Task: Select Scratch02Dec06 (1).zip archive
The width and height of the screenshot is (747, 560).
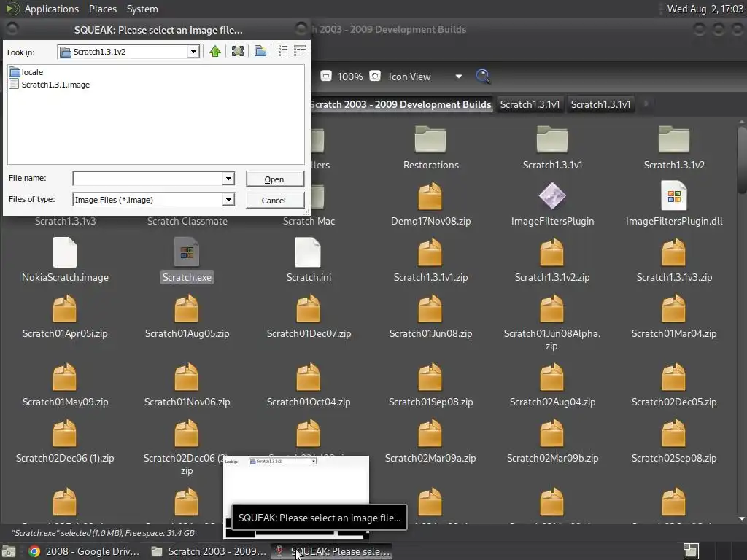Action: (x=65, y=441)
